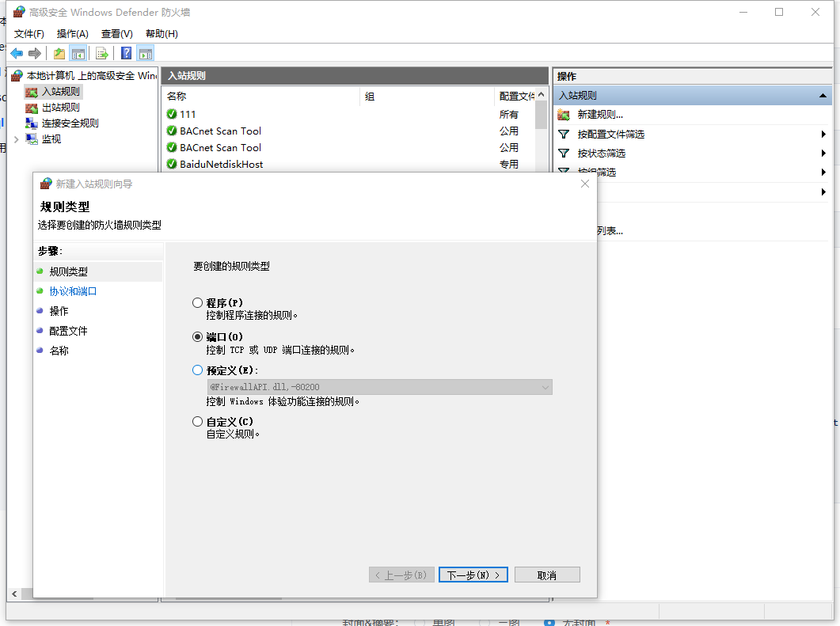This screenshot has width=840, height=626.
Task: Collapse the 入站规则 actions section
Action: (x=823, y=96)
